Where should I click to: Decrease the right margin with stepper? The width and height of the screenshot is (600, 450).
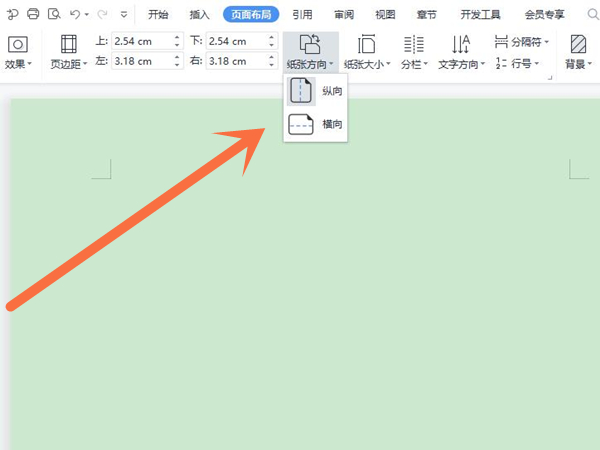[271, 65]
